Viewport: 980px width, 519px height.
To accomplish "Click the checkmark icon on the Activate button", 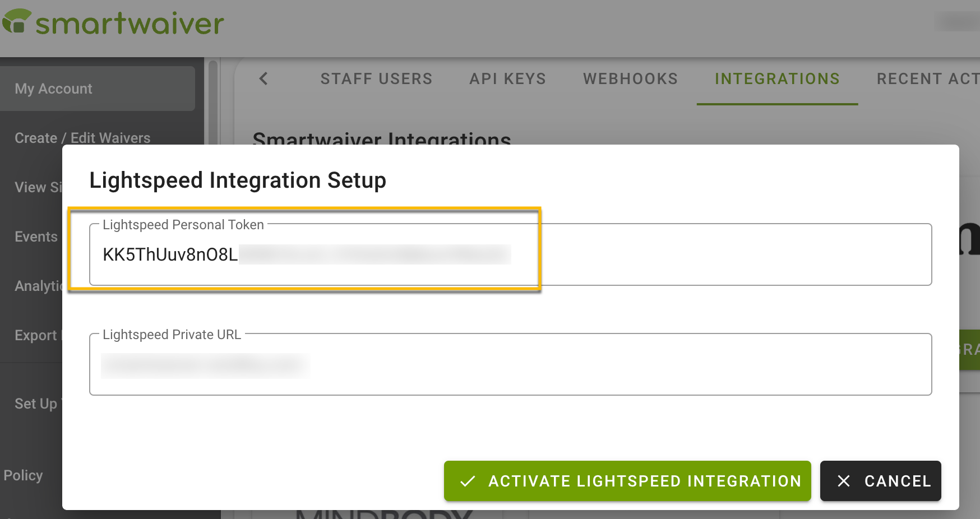I will point(468,481).
